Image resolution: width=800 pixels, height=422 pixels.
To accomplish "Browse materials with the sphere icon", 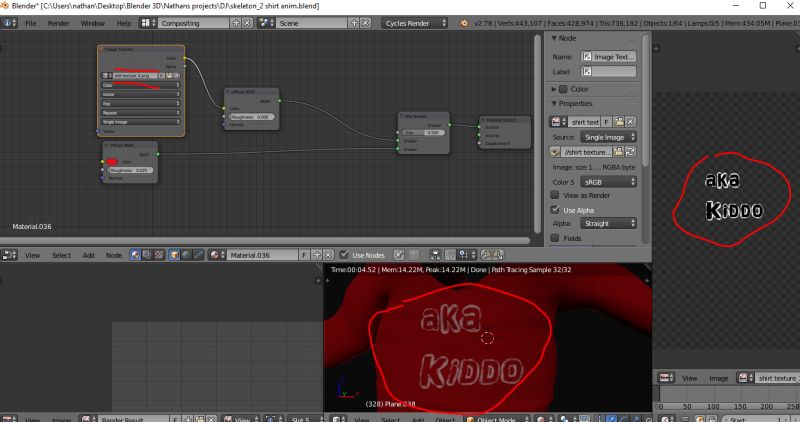I will click(217, 255).
